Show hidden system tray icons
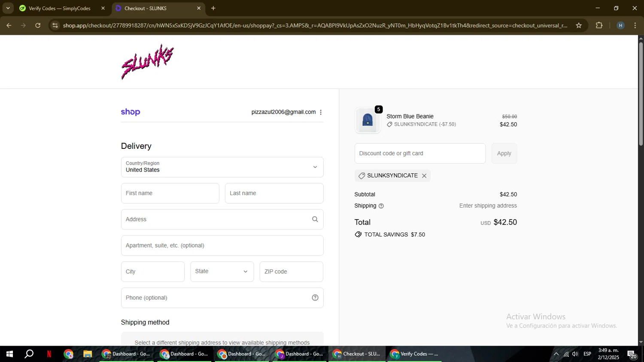 (x=556, y=354)
